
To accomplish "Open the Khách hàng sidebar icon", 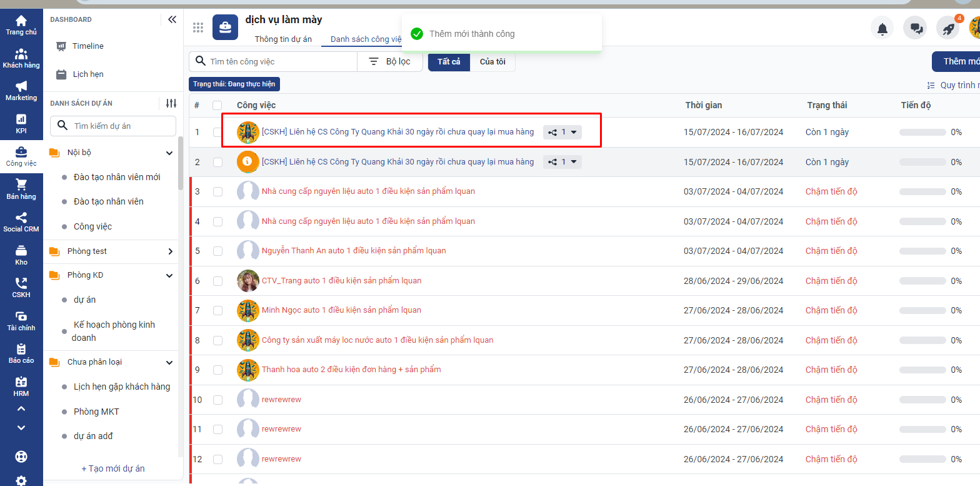I will (x=21, y=58).
